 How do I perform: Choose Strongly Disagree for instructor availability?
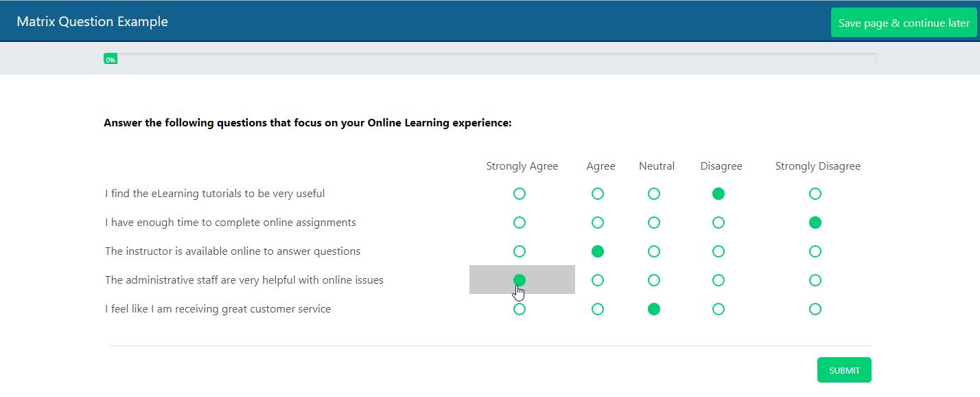tap(815, 251)
